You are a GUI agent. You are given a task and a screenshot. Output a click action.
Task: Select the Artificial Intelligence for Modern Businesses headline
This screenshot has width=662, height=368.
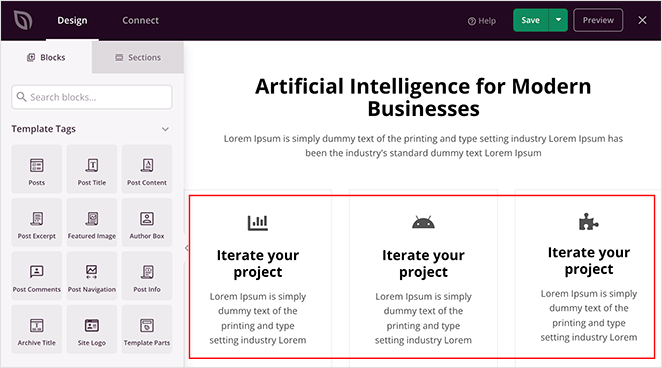click(423, 97)
